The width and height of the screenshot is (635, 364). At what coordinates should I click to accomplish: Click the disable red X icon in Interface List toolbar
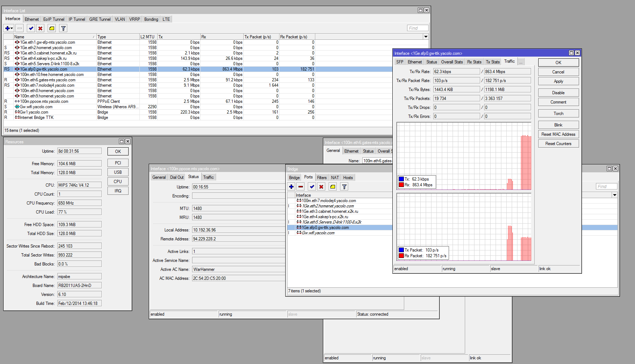point(40,28)
